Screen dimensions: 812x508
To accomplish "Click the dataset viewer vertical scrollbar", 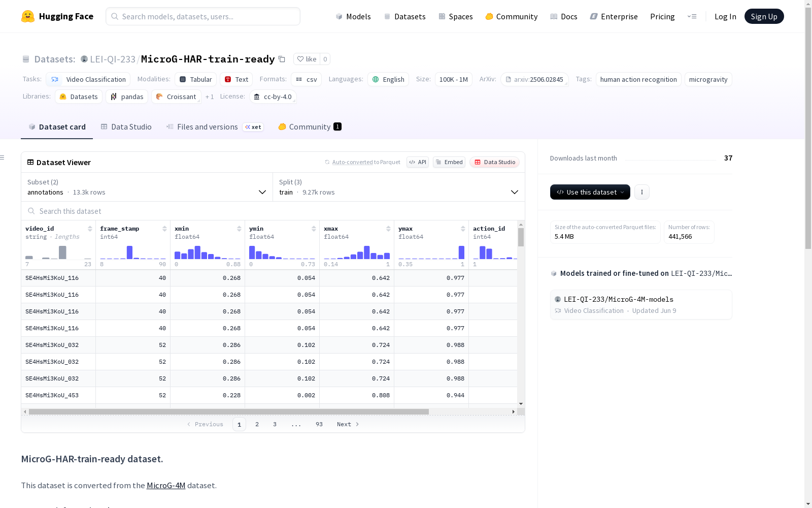I will click(521, 237).
